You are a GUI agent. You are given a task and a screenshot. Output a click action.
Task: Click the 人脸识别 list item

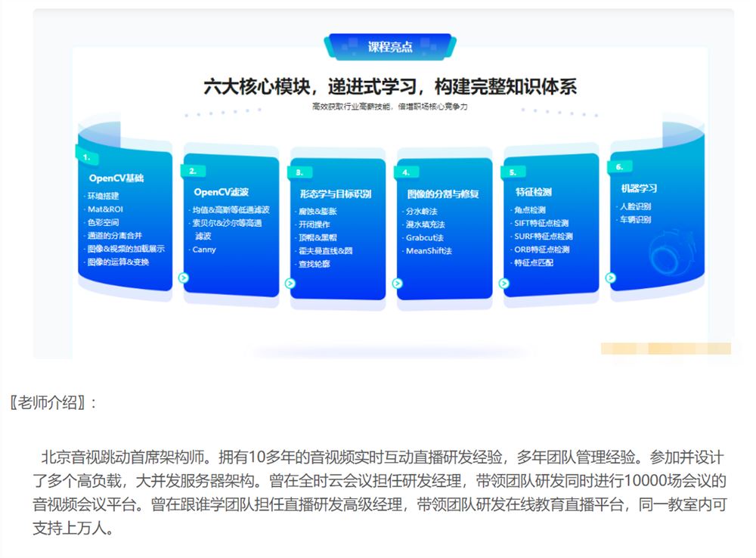[636, 206]
